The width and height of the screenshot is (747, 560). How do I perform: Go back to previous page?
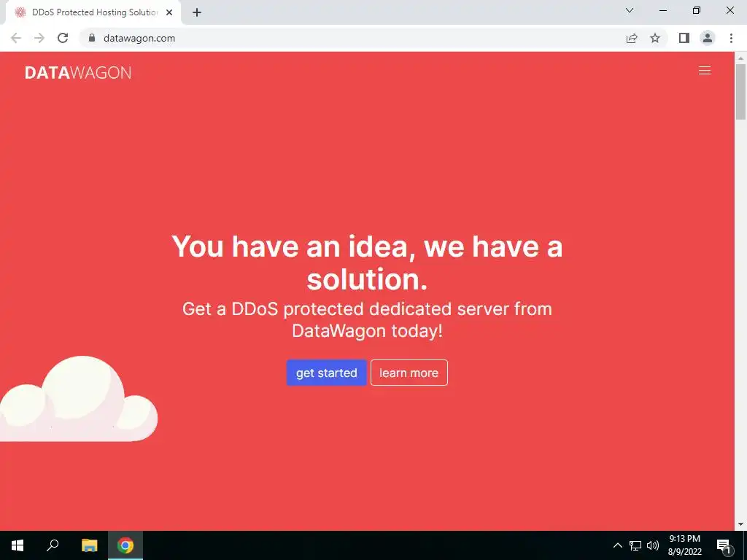click(16, 38)
